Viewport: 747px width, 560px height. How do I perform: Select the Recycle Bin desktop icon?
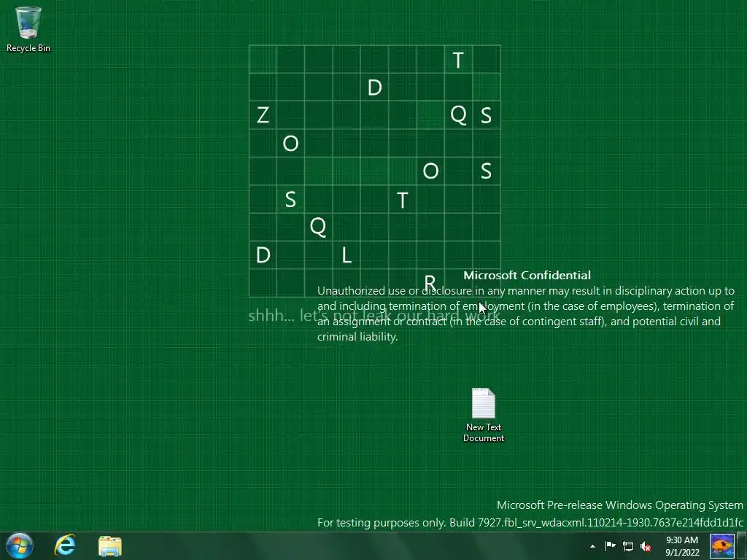click(x=28, y=29)
